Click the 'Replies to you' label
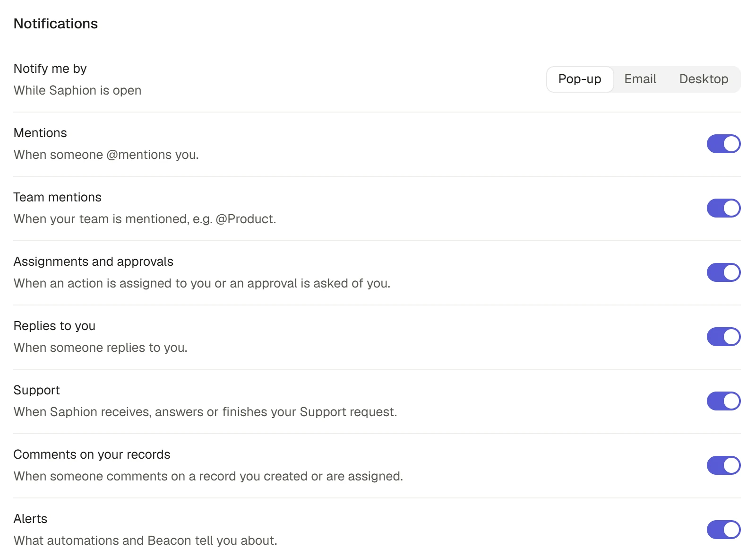Viewport: 756px width, 558px height. click(x=55, y=326)
